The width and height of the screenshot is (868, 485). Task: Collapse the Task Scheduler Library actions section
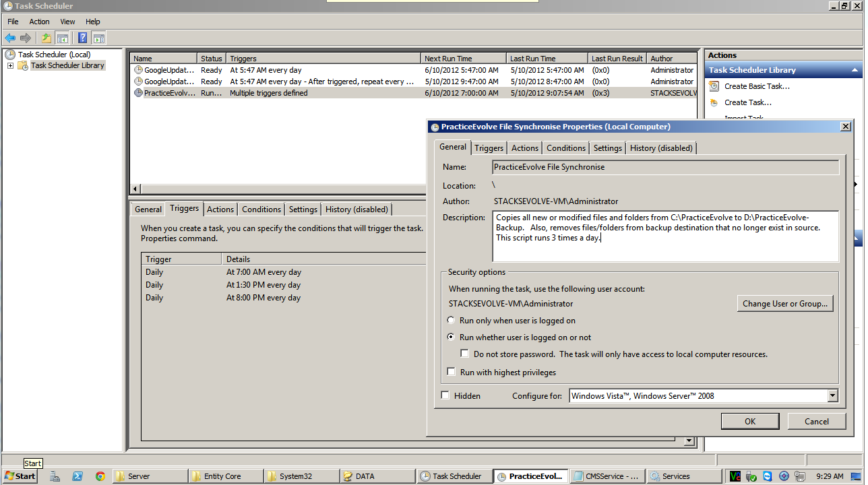pyautogui.click(x=855, y=70)
